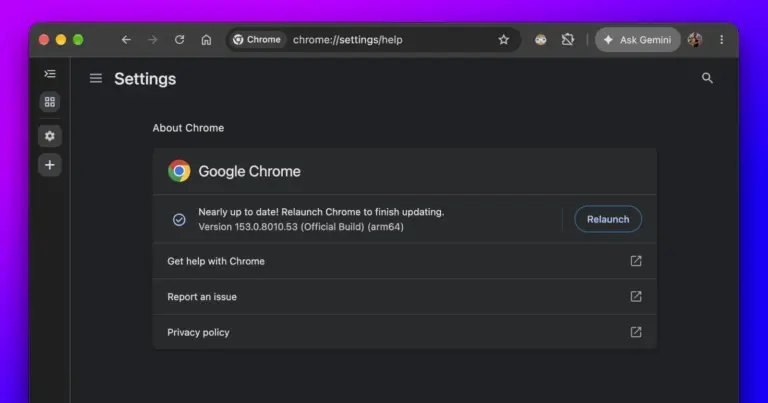Viewport: 768px width, 403px height.
Task: Go back with the back arrow
Action: coord(126,40)
